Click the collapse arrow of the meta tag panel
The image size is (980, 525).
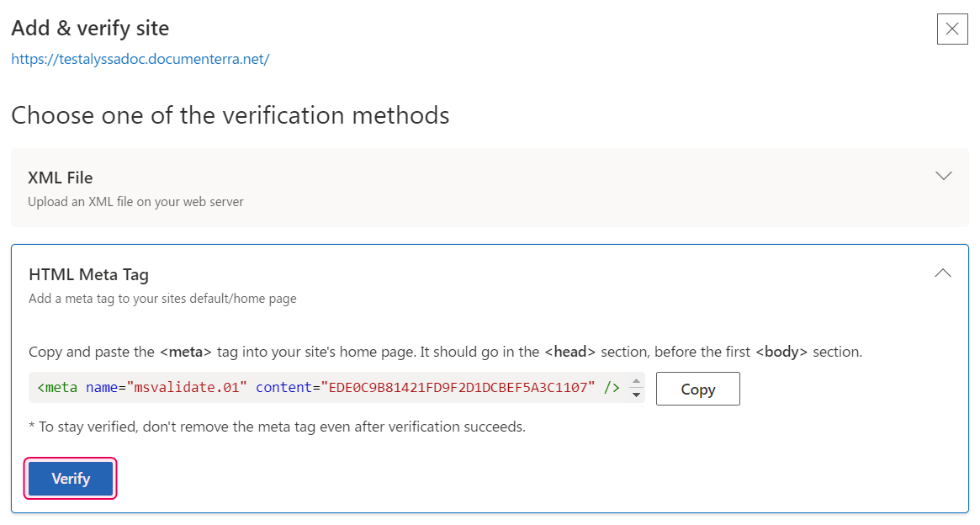(943, 273)
